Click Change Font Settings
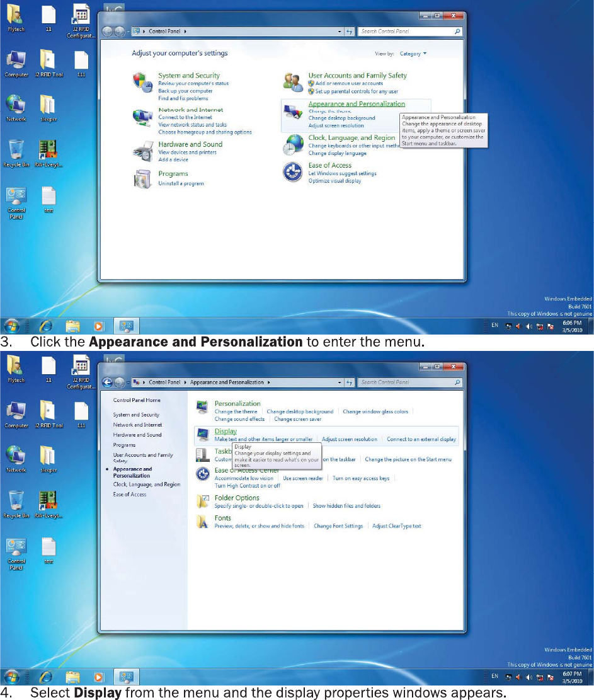Viewport: 594px width, 700px height. [x=338, y=526]
